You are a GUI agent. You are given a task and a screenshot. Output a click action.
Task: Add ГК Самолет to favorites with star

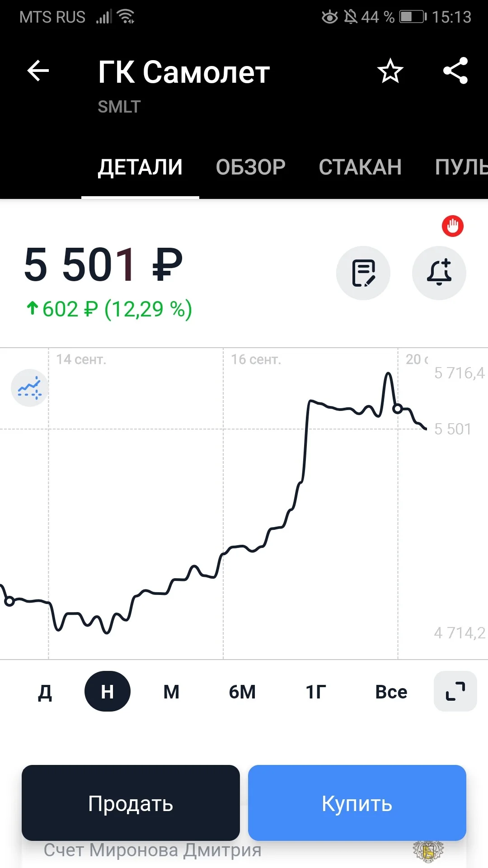pos(390,71)
